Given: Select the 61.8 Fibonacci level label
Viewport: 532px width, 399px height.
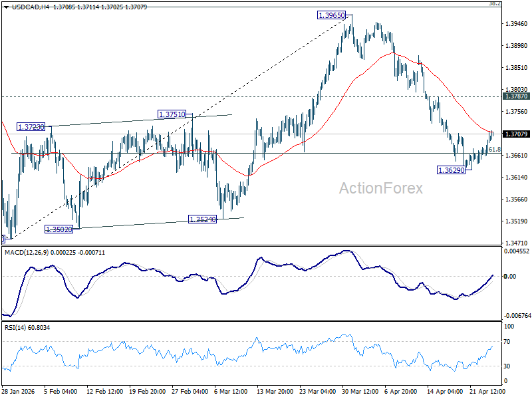Looking at the screenshot, I should point(495,149).
